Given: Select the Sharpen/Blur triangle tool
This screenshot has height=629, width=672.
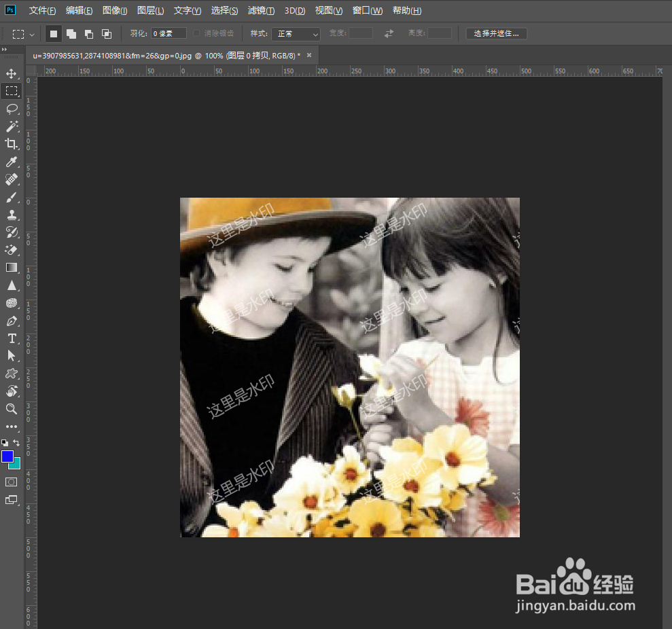Looking at the screenshot, I should pyautogui.click(x=12, y=285).
